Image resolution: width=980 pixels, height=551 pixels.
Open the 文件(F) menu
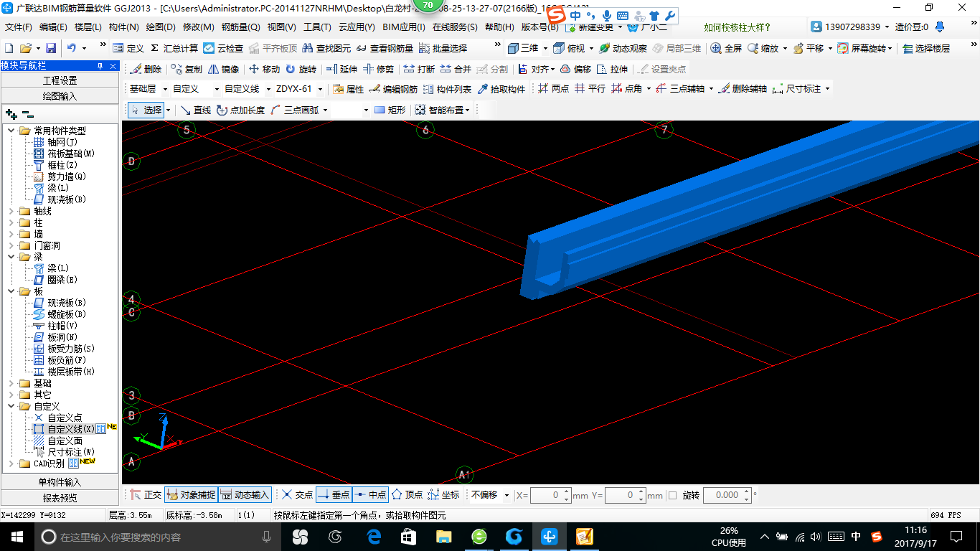tap(19, 27)
